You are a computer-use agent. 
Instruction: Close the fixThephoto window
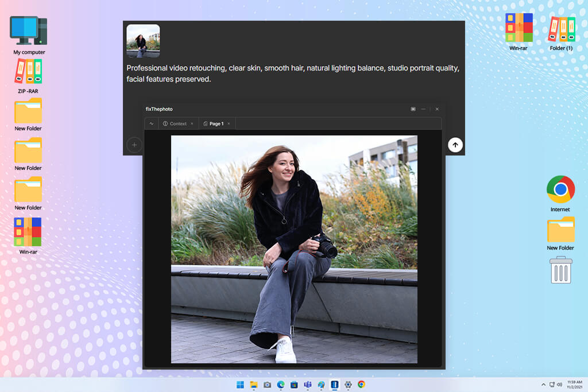[x=437, y=109]
